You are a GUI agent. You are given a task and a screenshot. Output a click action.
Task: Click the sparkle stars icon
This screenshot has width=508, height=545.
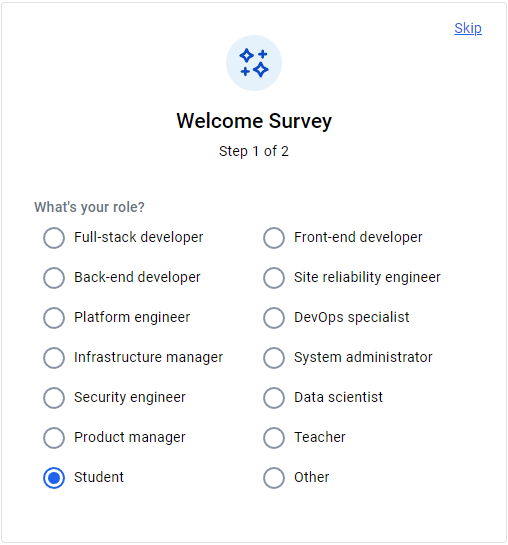coord(254,63)
